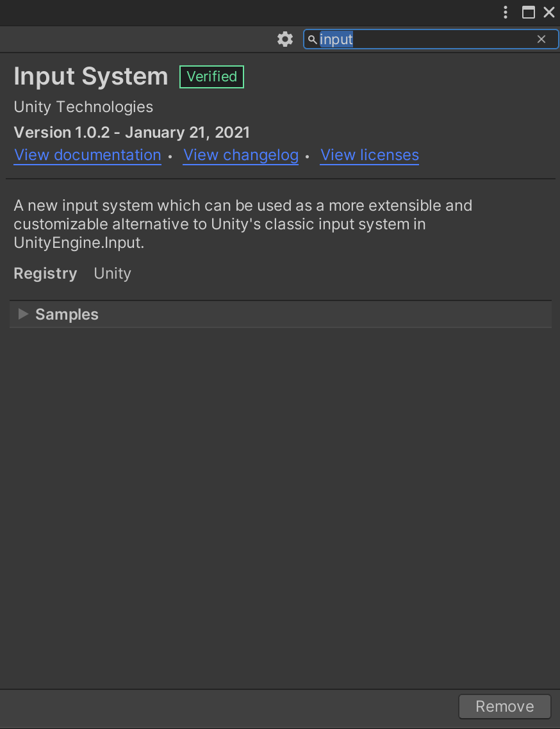Clear the search text with the X icon
The height and width of the screenshot is (729, 560).
(x=541, y=40)
